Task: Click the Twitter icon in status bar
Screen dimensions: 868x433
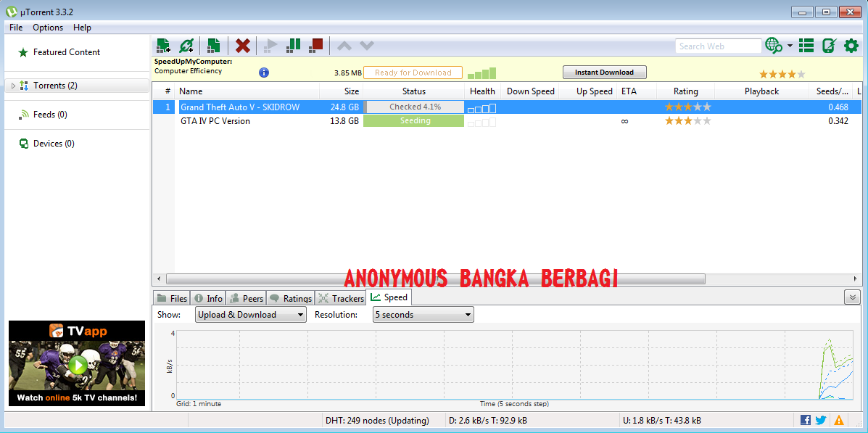Action: click(x=821, y=420)
